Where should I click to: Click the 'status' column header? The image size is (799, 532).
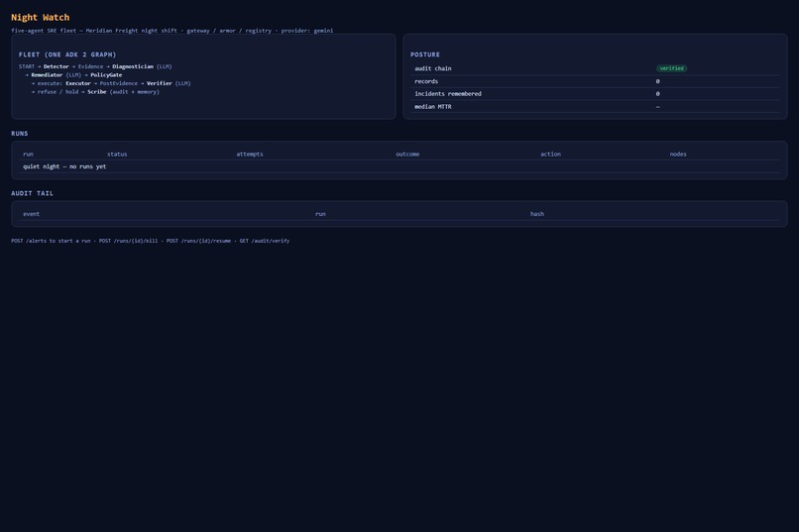tap(117, 155)
